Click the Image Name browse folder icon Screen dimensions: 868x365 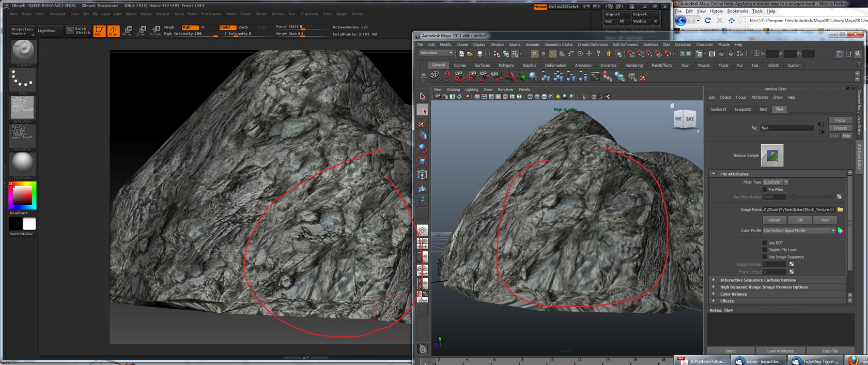[x=840, y=209]
